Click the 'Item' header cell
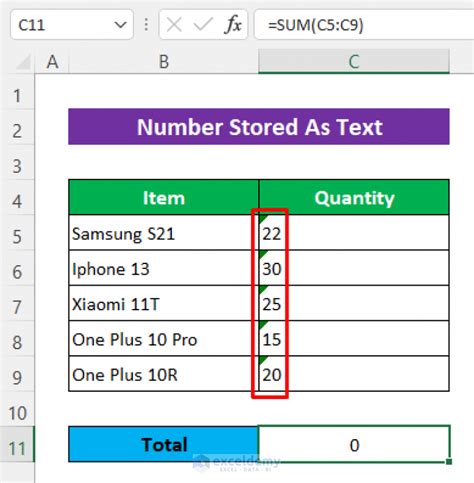Image resolution: width=474 pixels, height=483 pixels. tap(164, 197)
